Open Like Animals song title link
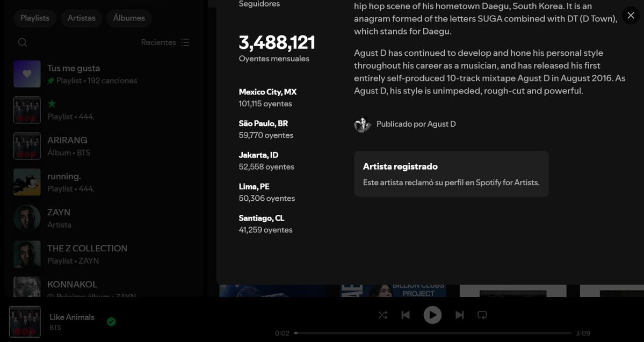Screen dimensions: 644x342 pyautogui.click(x=72, y=317)
